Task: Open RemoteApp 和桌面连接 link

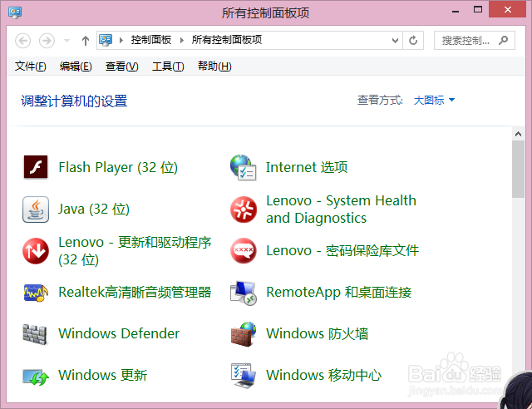Action: (338, 293)
